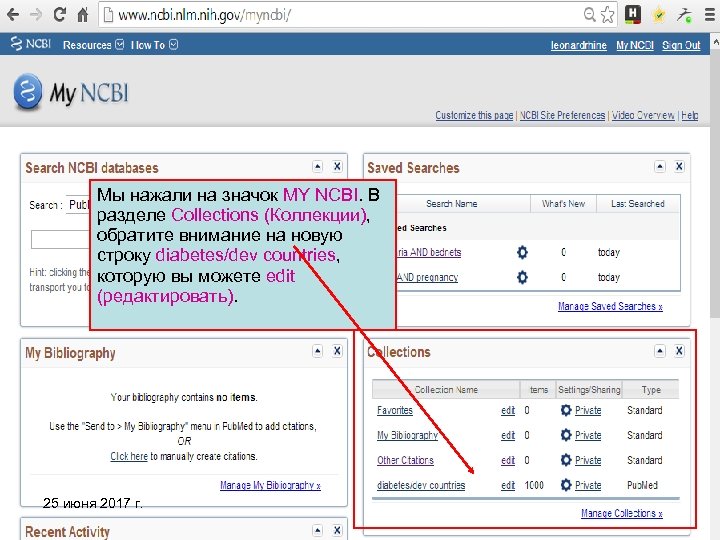Open Manage My Bibliography

(270, 485)
